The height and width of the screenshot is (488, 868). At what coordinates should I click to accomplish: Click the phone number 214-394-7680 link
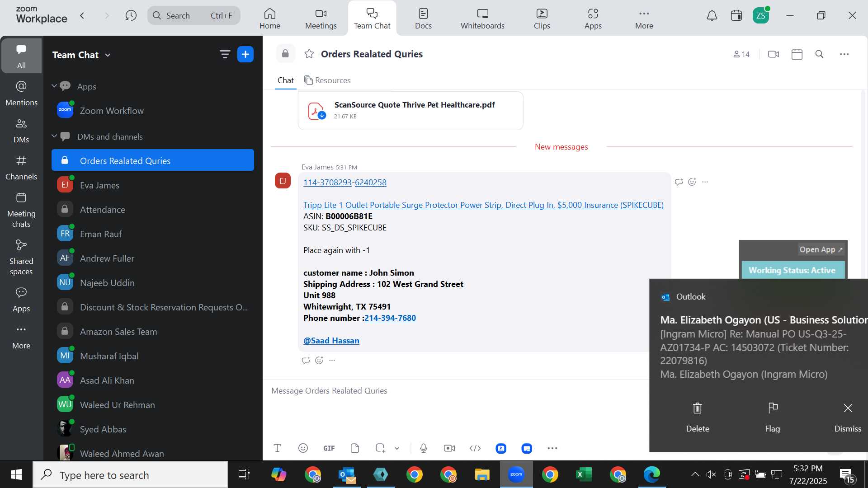390,318
